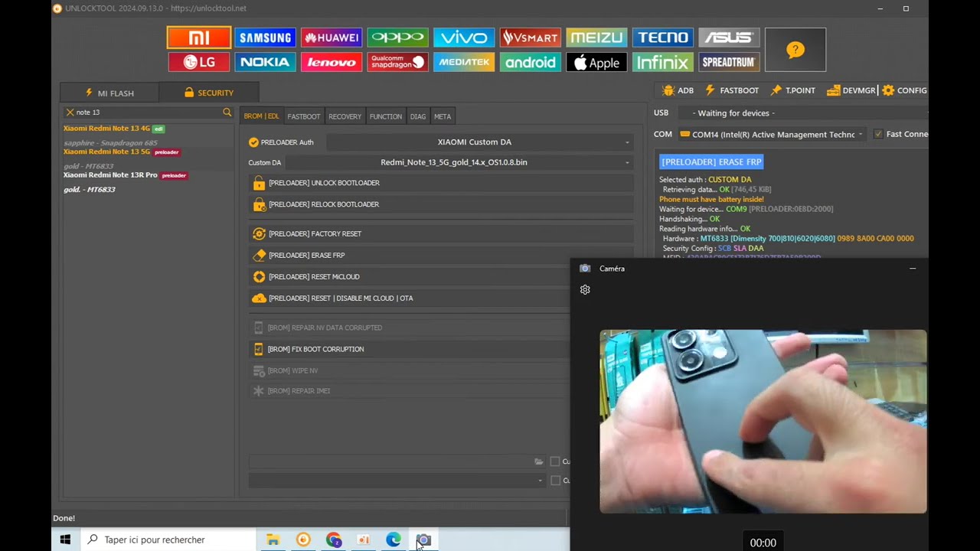Click [BROM] FIX BOOT CORRUPTION
This screenshot has width=980, height=551.
[x=410, y=349]
